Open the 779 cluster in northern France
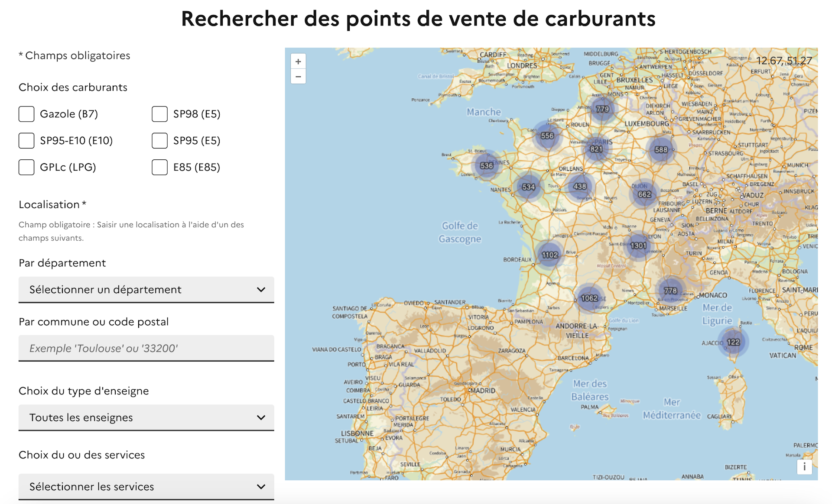The height and width of the screenshot is (504, 832). (602, 109)
